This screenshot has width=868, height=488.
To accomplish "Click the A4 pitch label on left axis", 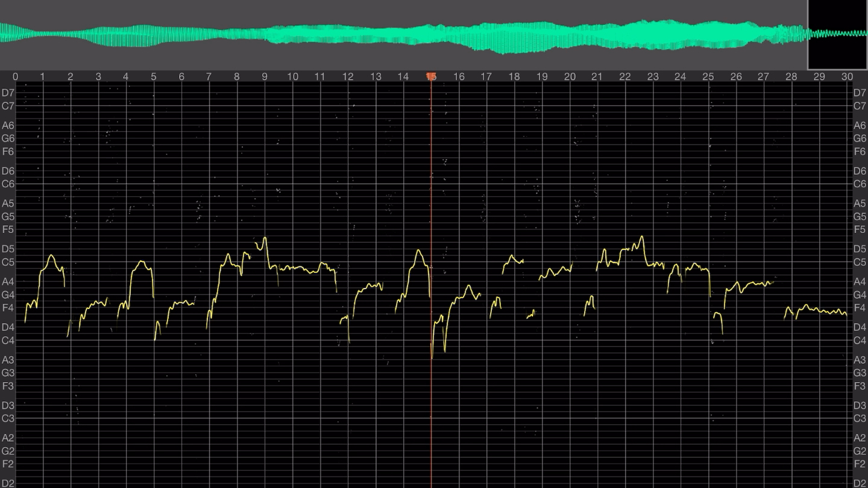I will [x=8, y=281].
